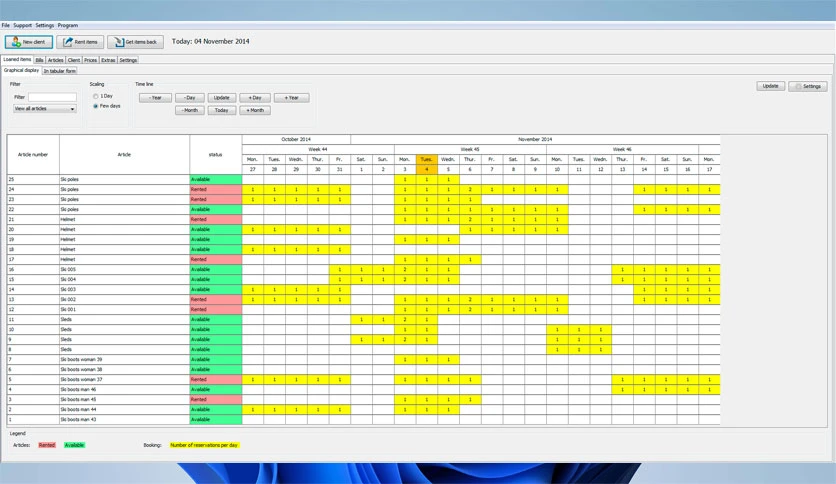Click the icon on right Settings button

tap(798, 86)
